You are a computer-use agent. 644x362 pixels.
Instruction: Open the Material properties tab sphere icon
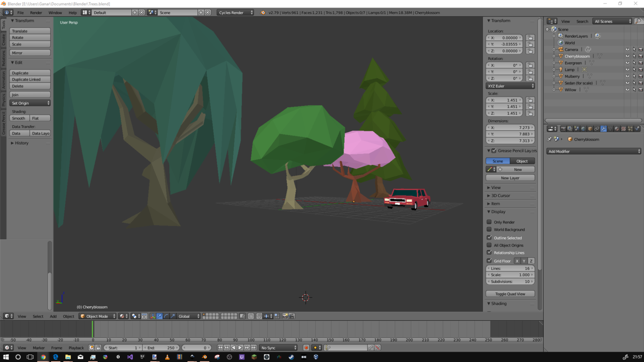tap(617, 128)
